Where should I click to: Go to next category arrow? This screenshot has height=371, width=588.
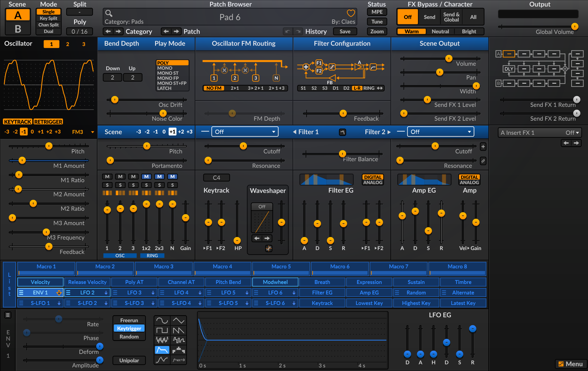118,31
